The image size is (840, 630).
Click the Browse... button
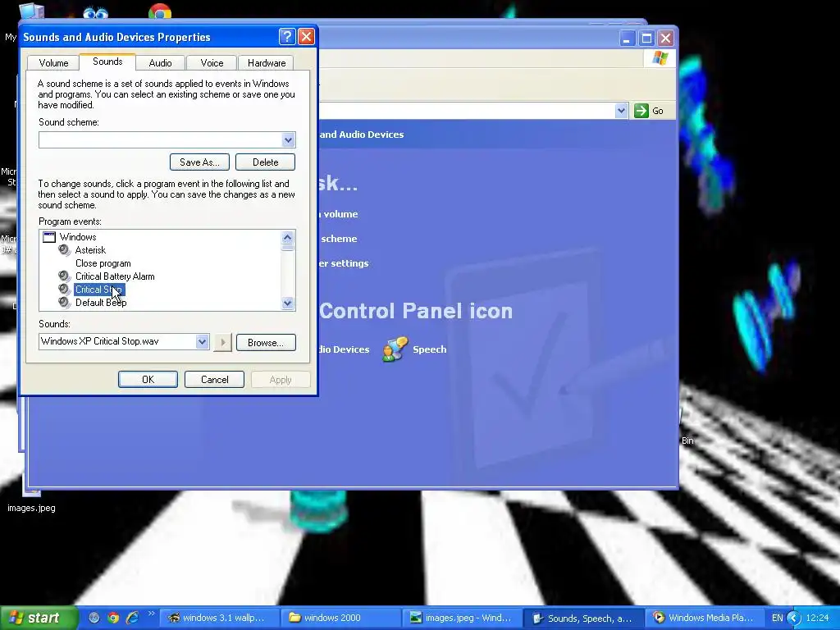[265, 343]
